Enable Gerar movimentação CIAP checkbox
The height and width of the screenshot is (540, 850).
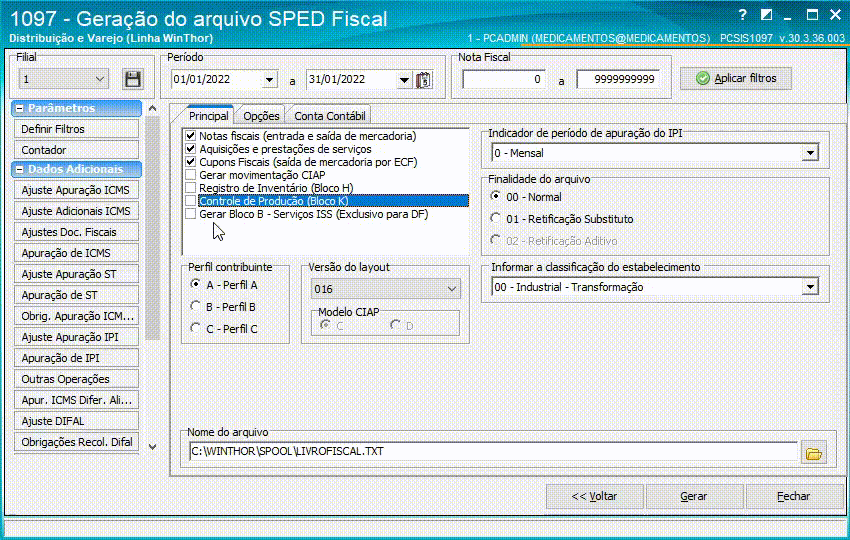tap(190, 175)
